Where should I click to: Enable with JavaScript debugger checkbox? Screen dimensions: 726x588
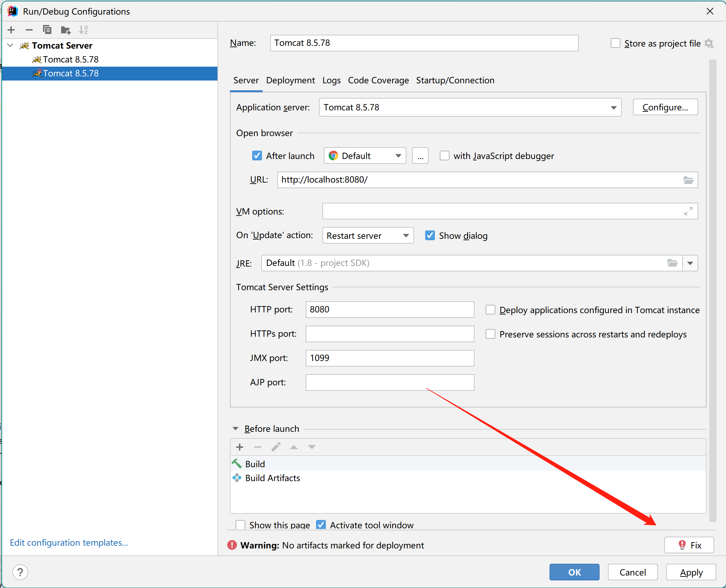point(444,156)
